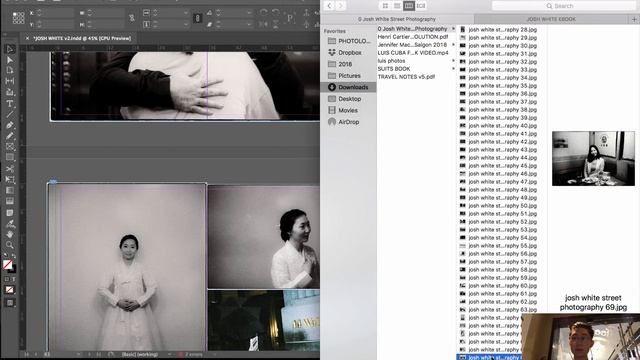Expand the luis photos folder arrow
This screenshot has width=640, height=360.
[453, 61]
